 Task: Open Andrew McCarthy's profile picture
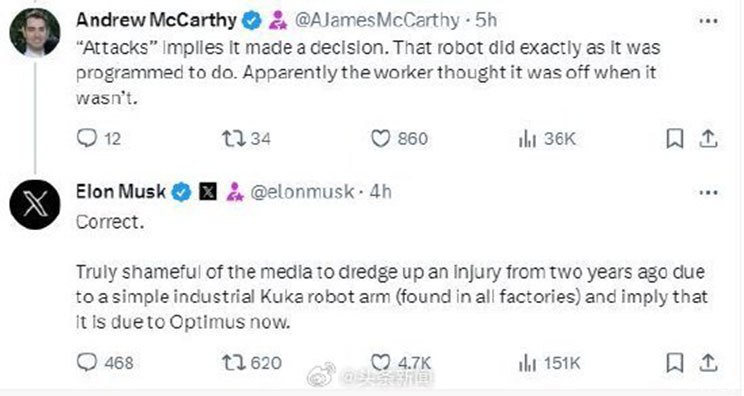[x=35, y=33]
